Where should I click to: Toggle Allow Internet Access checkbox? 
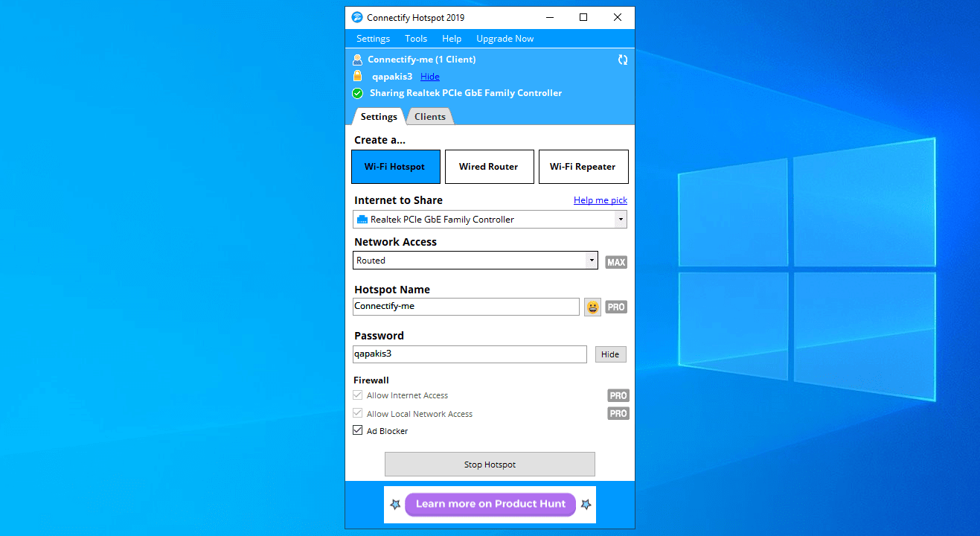pos(358,395)
